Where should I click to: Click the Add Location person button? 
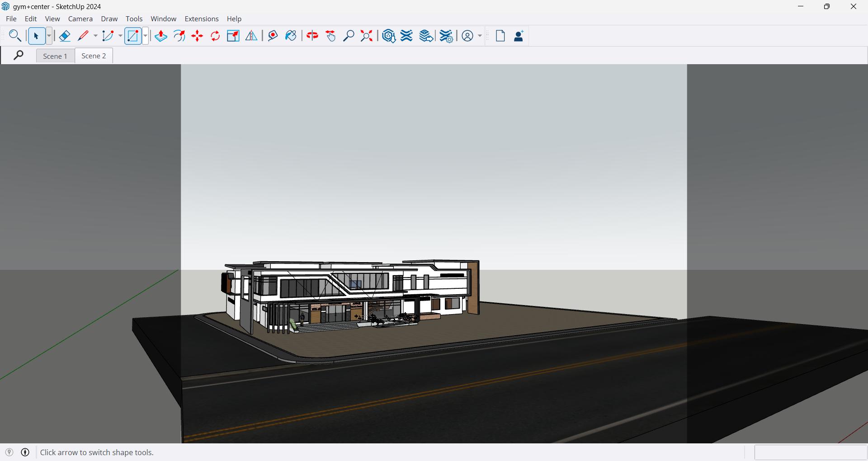[519, 36]
